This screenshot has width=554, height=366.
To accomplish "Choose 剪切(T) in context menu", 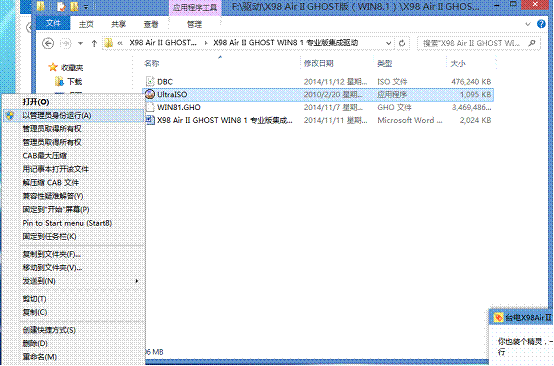I will 74,299.
